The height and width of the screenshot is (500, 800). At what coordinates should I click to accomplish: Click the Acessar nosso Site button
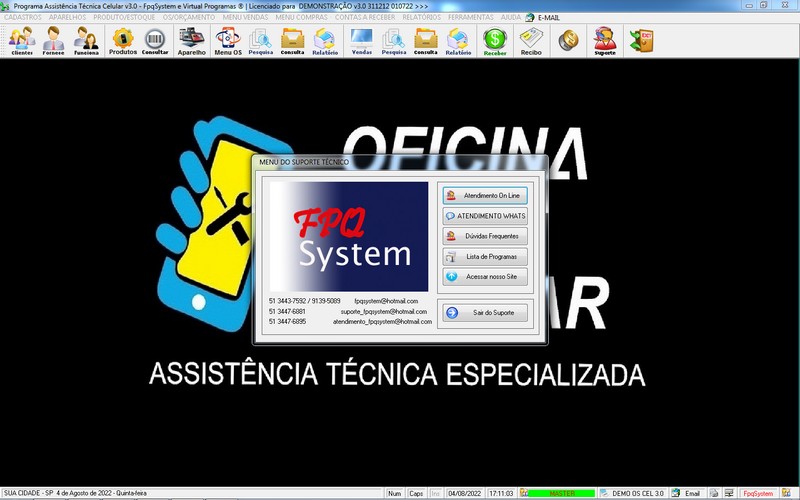pos(485,277)
